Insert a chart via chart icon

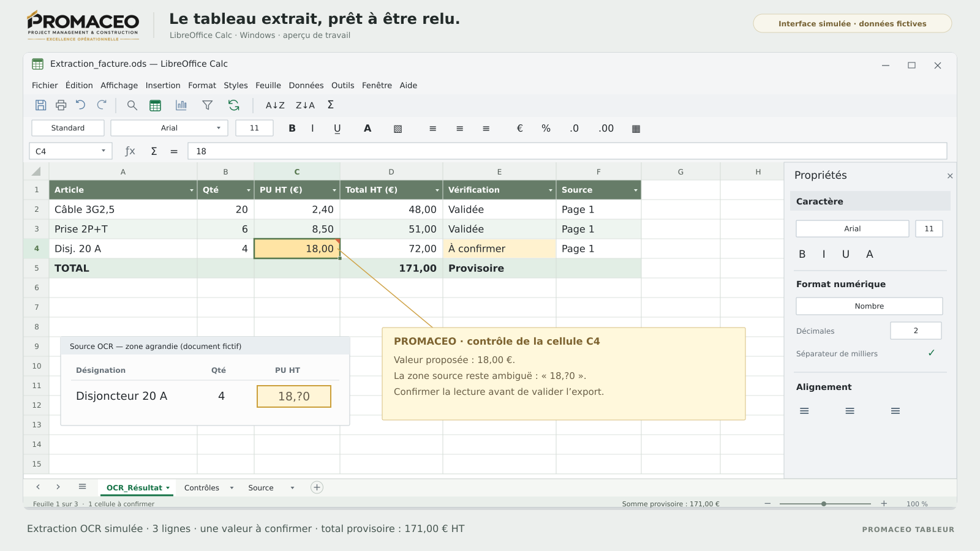pos(181,105)
